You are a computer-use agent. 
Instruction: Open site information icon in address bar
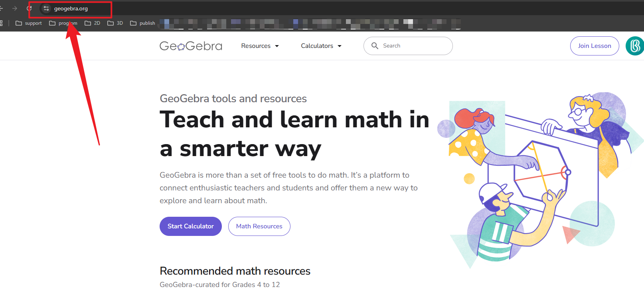[46, 8]
